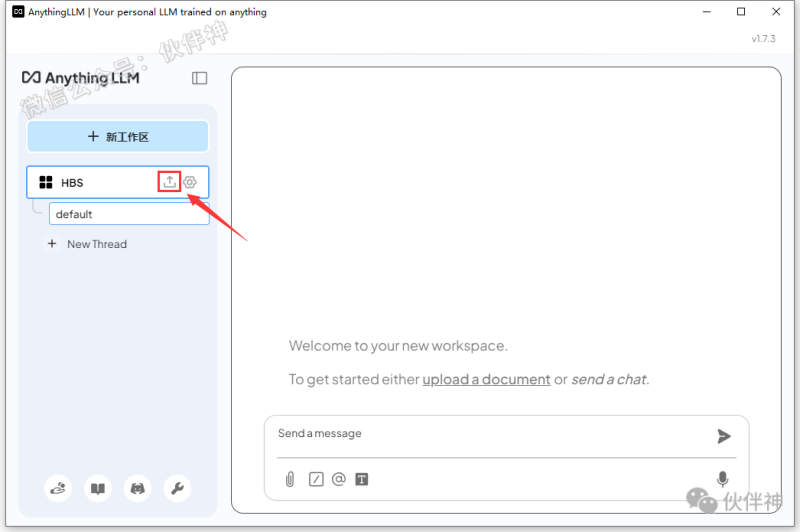Click the @ agent mention icon

click(339, 479)
